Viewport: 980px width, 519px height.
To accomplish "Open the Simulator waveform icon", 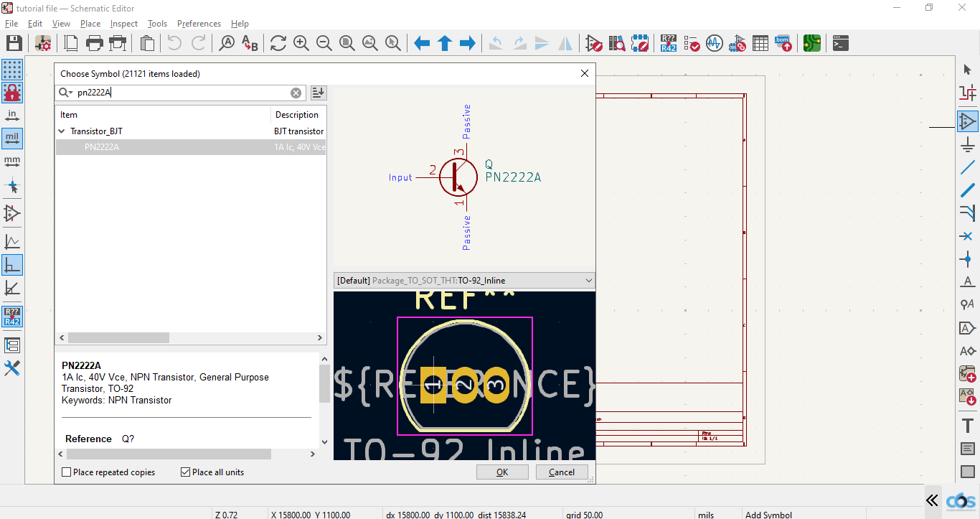I will click(x=714, y=43).
